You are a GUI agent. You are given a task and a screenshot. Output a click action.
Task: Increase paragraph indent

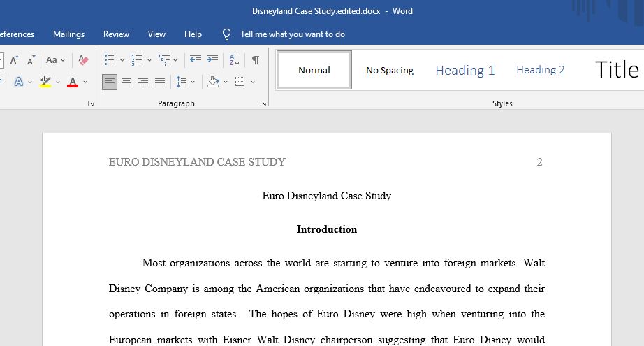(212, 60)
